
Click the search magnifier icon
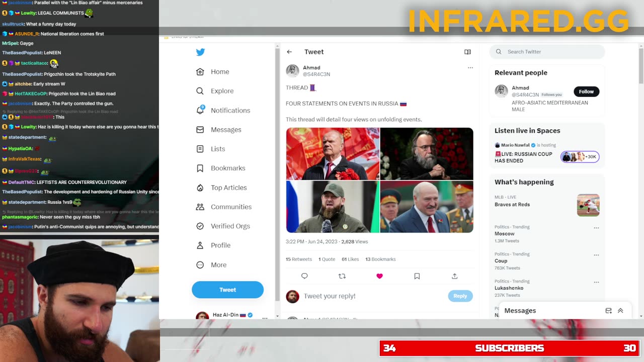[499, 52]
